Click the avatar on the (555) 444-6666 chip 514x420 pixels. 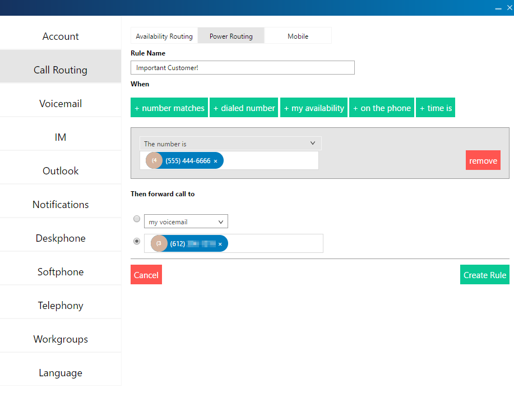pos(154,161)
